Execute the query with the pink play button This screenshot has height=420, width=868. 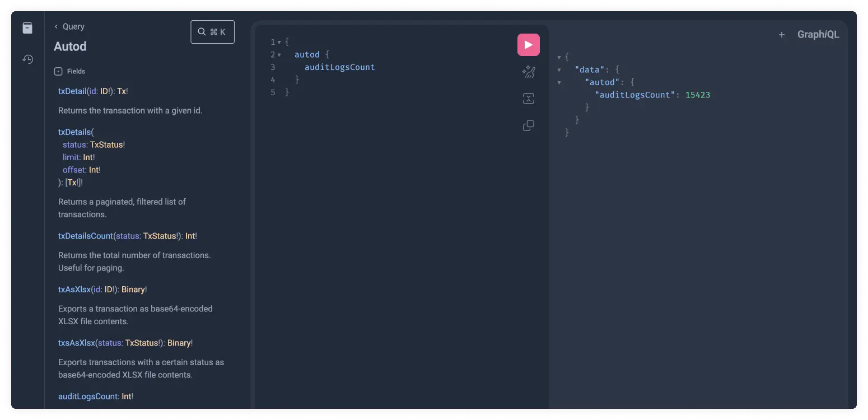(528, 44)
